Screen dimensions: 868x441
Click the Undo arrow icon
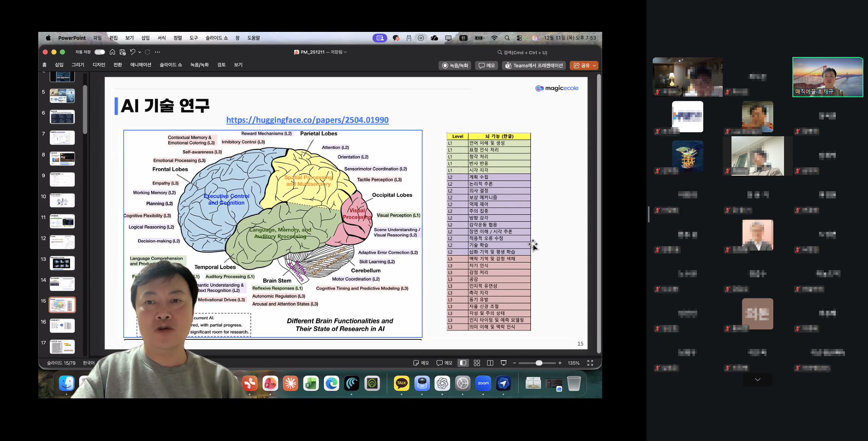pyautogui.click(x=133, y=52)
